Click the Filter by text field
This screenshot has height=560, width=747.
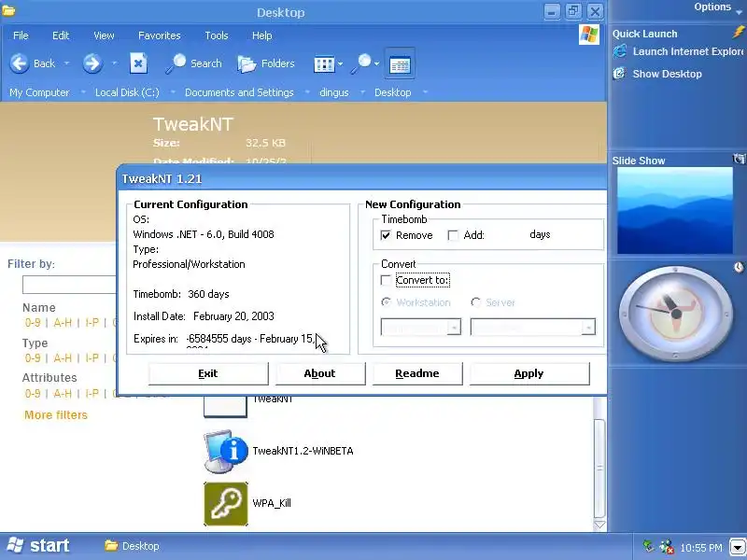point(69,285)
